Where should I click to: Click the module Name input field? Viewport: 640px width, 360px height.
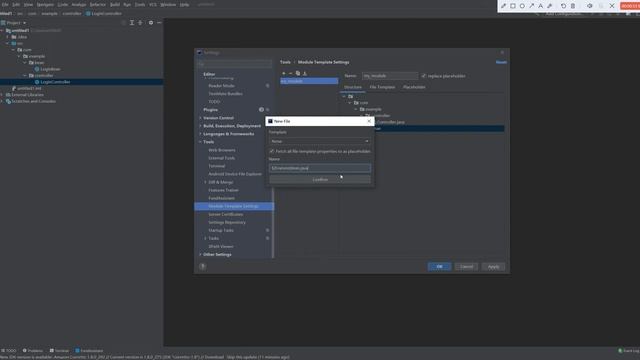tap(390, 76)
